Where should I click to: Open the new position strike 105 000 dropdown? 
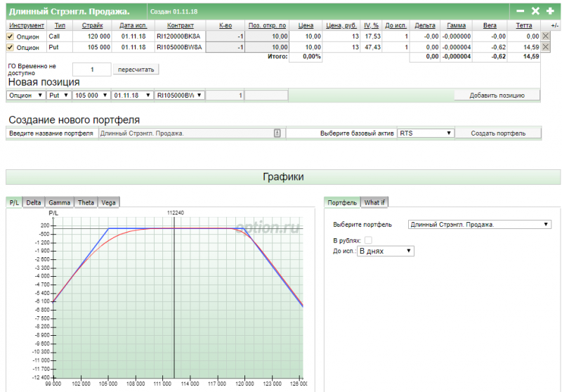(x=91, y=95)
